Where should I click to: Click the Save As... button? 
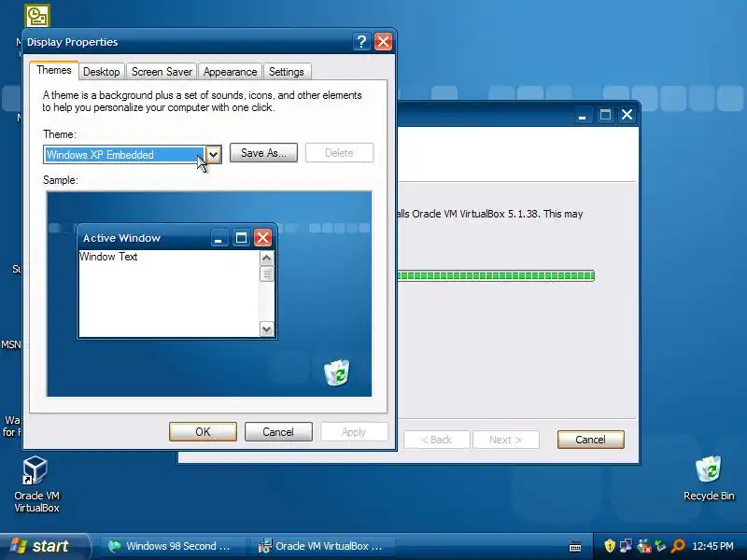(263, 153)
